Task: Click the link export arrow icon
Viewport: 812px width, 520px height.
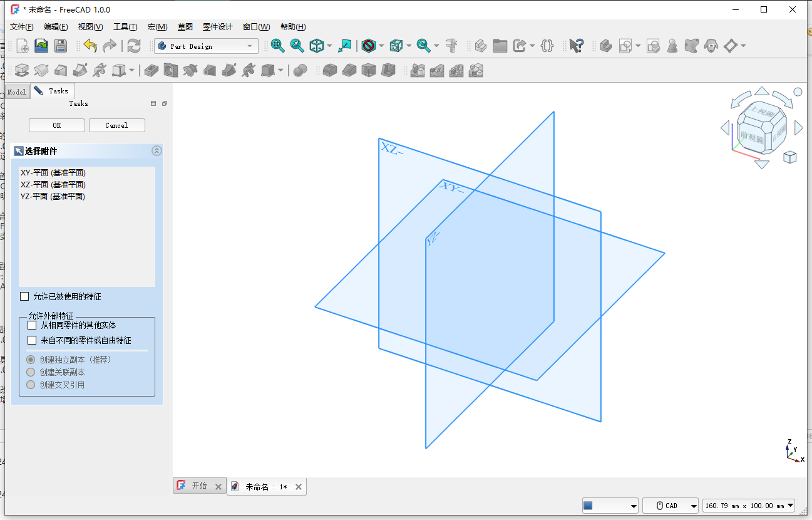Action: [520, 46]
